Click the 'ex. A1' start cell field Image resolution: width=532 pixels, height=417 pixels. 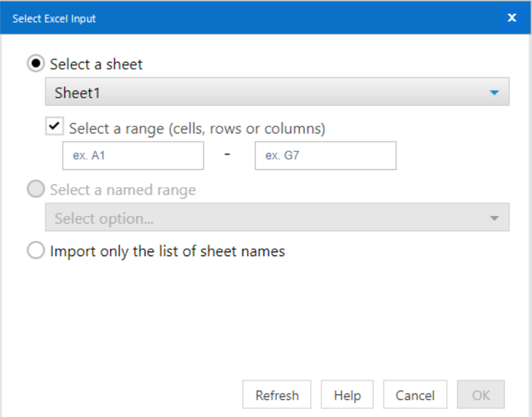pyautogui.click(x=133, y=156)
